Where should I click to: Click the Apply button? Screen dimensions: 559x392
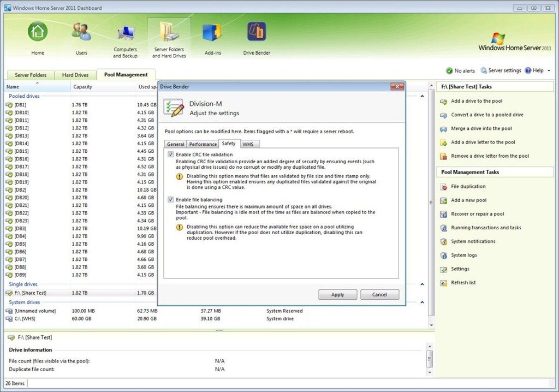coord(337,295)
